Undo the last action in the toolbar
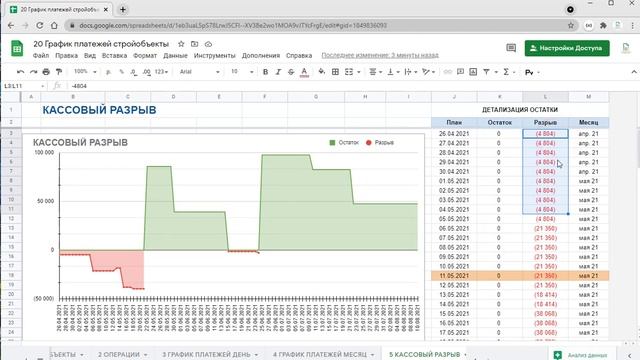The image size is (640, 360). [x=20, y=72]
